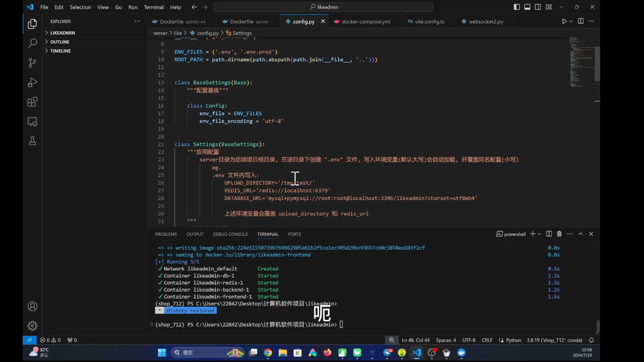The height and width of the screenshot is (362, 644).
Task: Click the editor vertical scrollbar thumb
Action: (x=597, y=64)
